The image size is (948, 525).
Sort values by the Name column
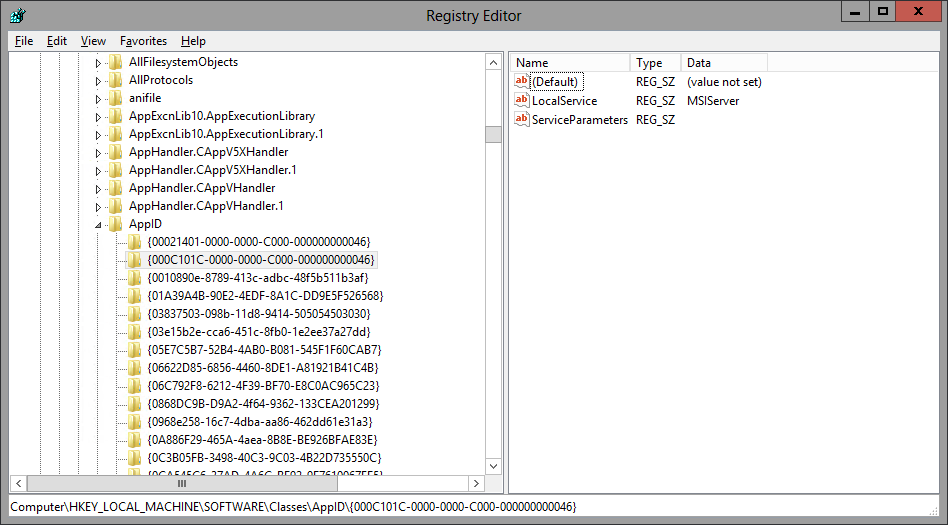[571, 63]
